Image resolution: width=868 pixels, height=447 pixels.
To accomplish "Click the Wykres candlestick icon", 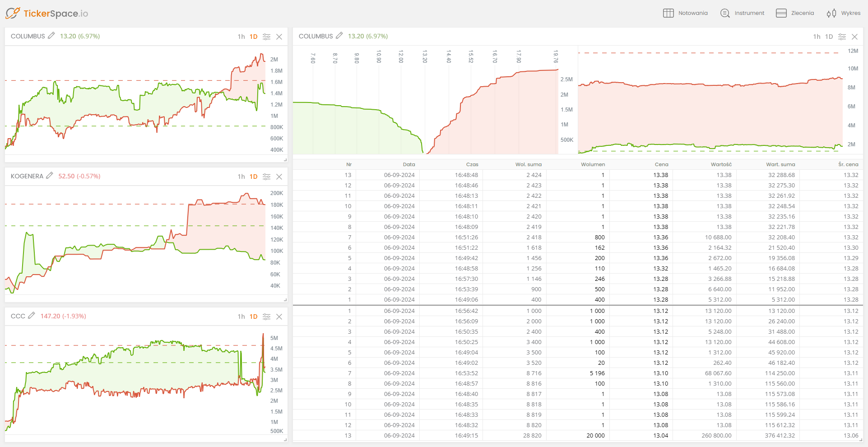I will [831, 13].
